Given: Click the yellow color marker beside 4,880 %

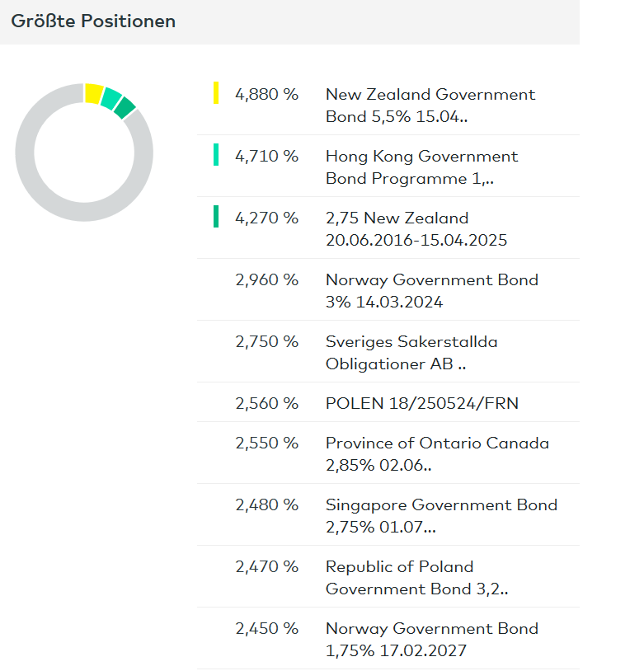Looking at the screenshot, I should click(216, 93).
